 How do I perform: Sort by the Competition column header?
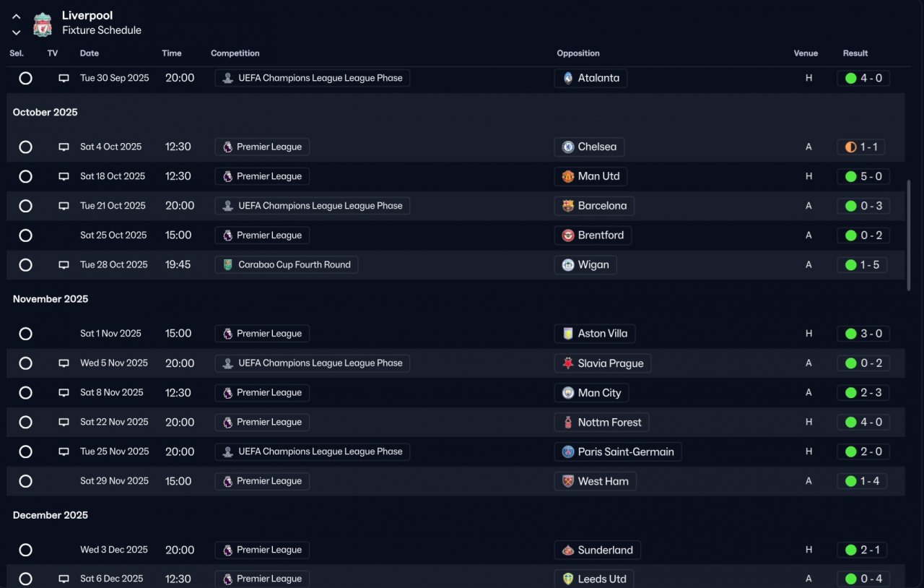point(235,53)
